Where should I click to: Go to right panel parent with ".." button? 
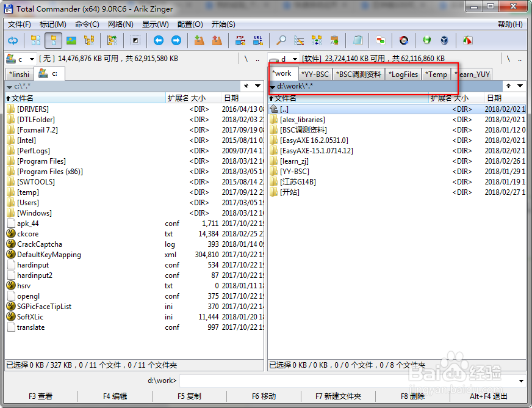click(520, 59)
